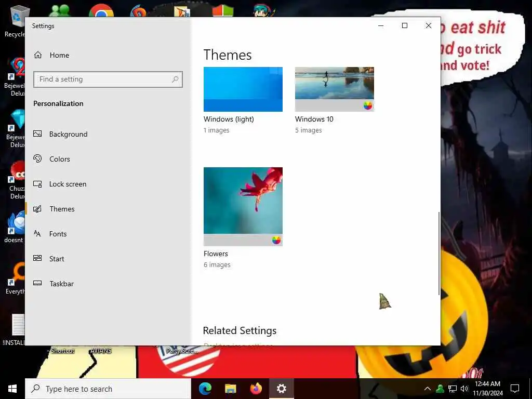
Task: Show hidden tray icons chevron
Action: click(x=428, y=389)
